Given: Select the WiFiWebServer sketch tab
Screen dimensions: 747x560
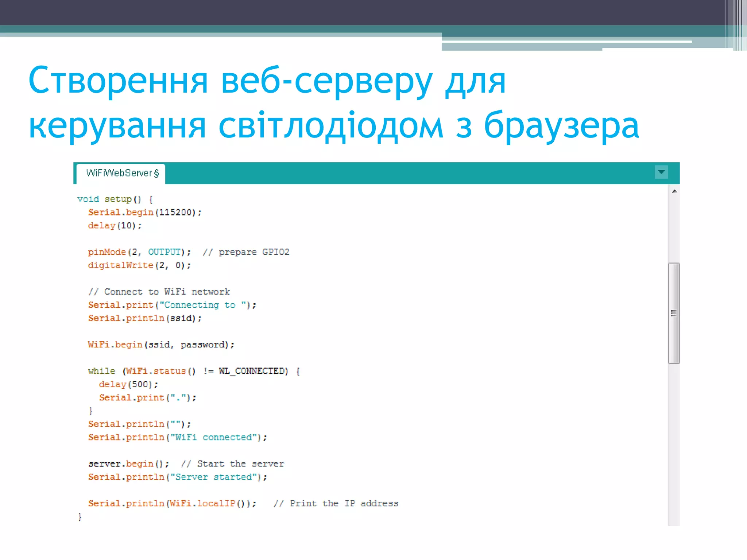Looking at the screenshot, I should 121,173.
